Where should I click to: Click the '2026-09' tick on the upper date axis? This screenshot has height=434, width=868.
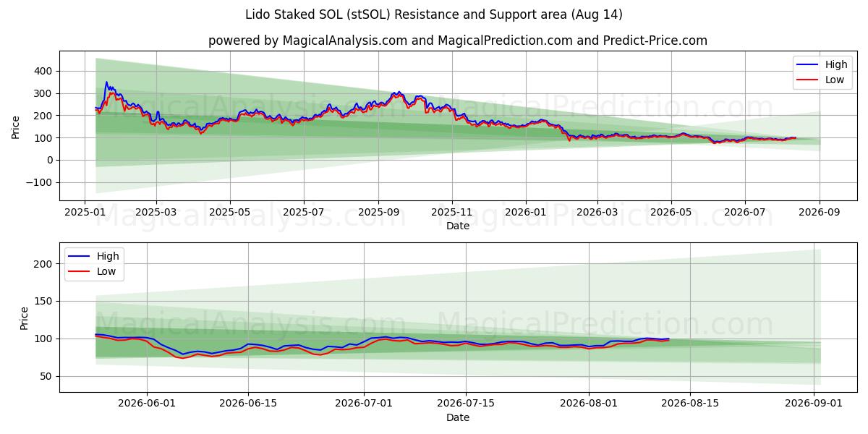820,212
